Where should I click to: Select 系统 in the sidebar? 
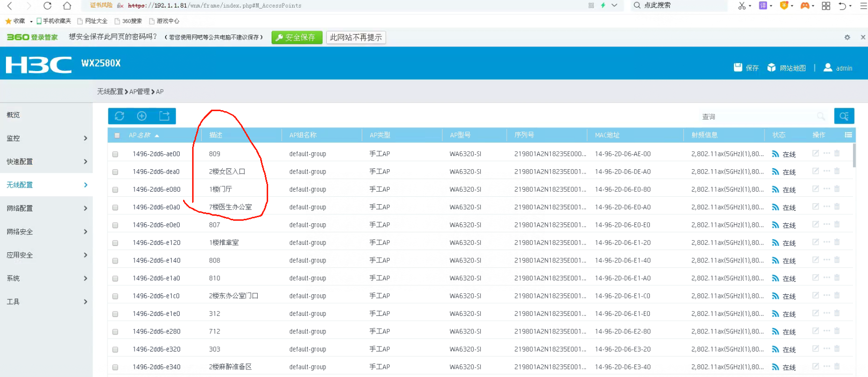[x=14, y=278]
